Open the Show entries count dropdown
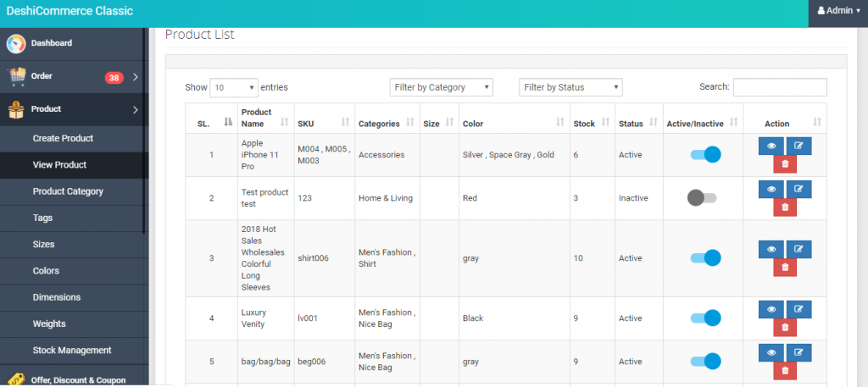This screenshot has height=387, width=868. pyautogui.click(x=234, y=87)
